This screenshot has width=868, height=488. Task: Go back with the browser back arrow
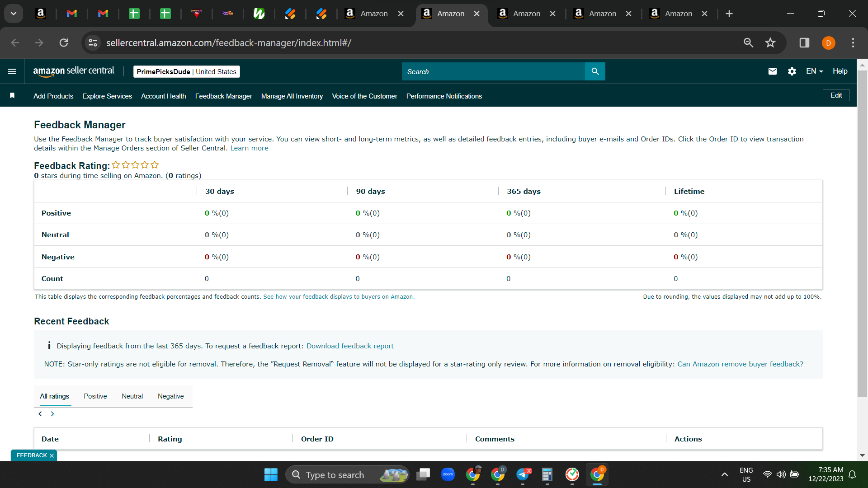(x=15, y=42)
